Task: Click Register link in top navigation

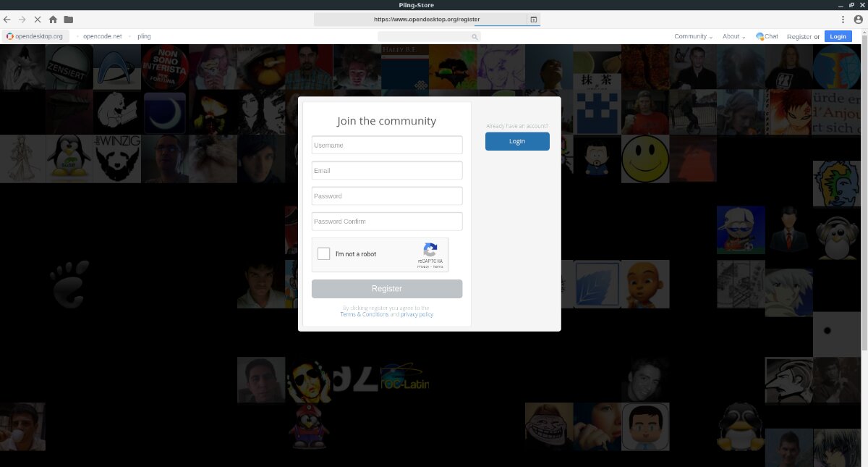Action: click(799, 36)
